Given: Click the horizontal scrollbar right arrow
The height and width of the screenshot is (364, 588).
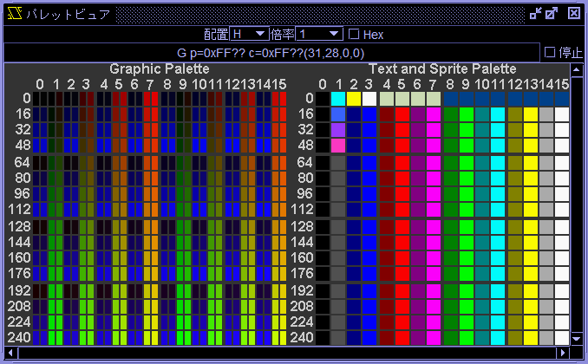Looking at the screenshot, I should 563,353.
